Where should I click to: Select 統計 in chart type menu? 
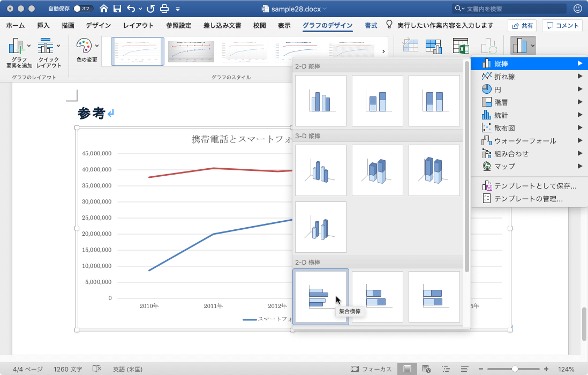coord(529,115)
